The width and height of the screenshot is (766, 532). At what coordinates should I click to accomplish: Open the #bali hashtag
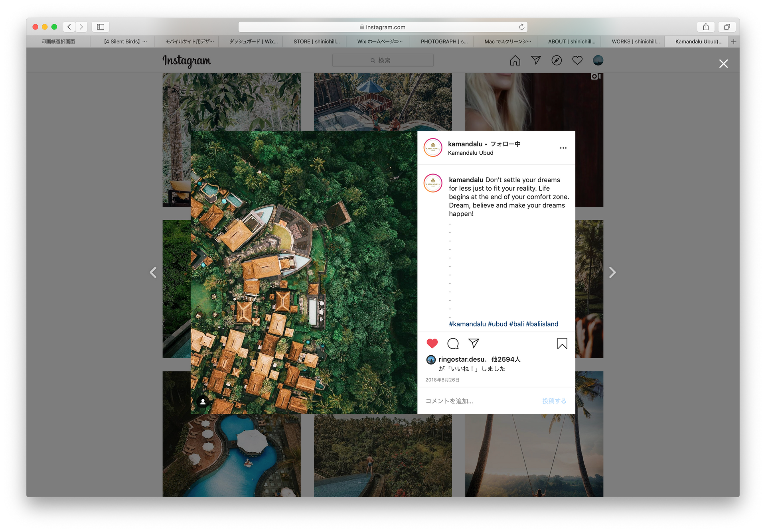(x=516, y=324)
